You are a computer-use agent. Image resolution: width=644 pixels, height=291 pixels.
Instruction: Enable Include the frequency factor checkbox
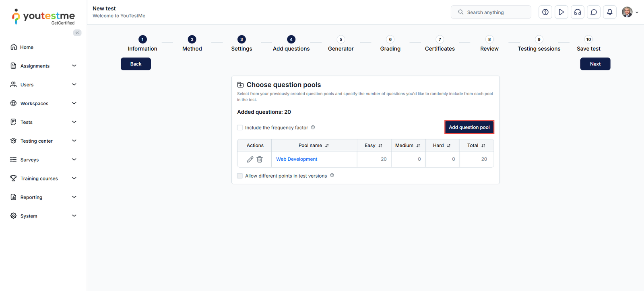pos(240,128)
